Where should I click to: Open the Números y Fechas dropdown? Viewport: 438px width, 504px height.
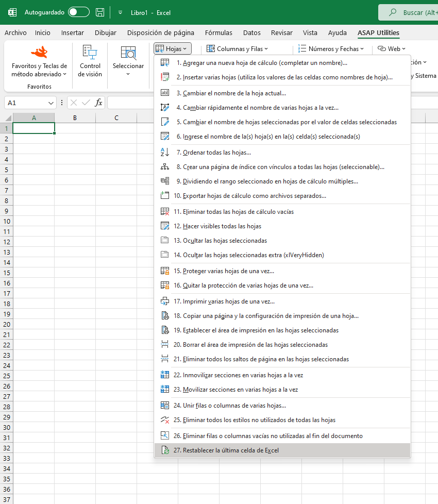click(x=331, y=48)
